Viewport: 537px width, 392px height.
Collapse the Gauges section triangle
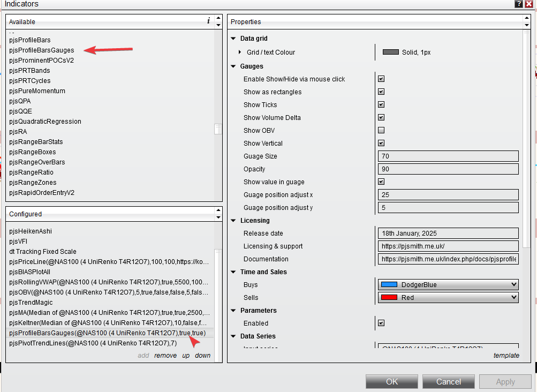pos(233,66)
